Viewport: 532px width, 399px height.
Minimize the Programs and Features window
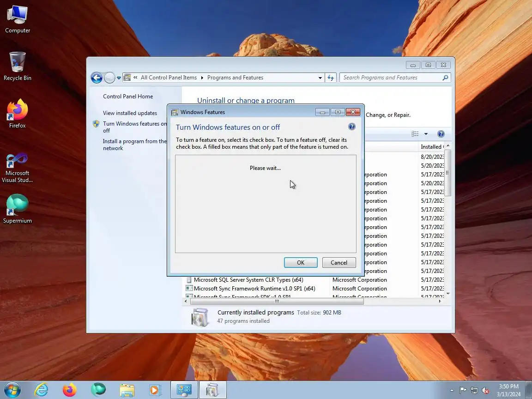pos(413,65)
